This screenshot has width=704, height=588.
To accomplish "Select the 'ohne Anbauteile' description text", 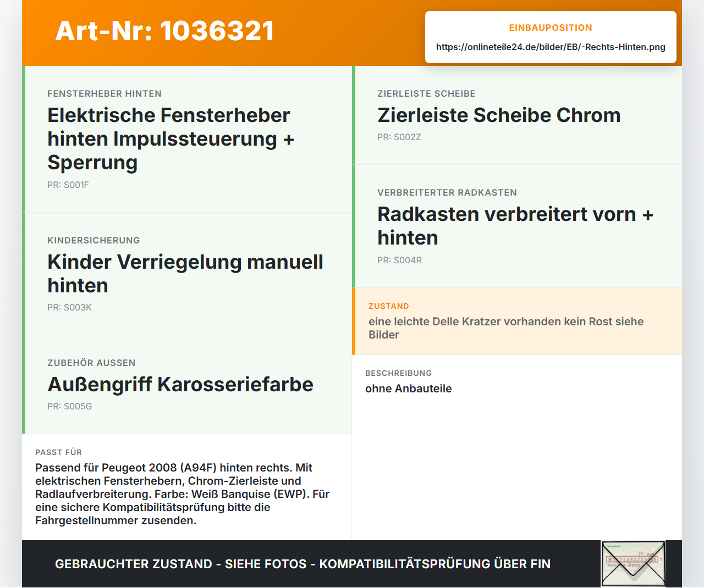I will 409,389.
